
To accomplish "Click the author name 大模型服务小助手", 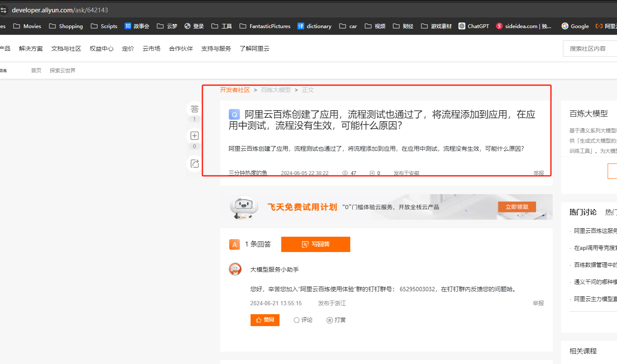I will (x=274, y=269).
